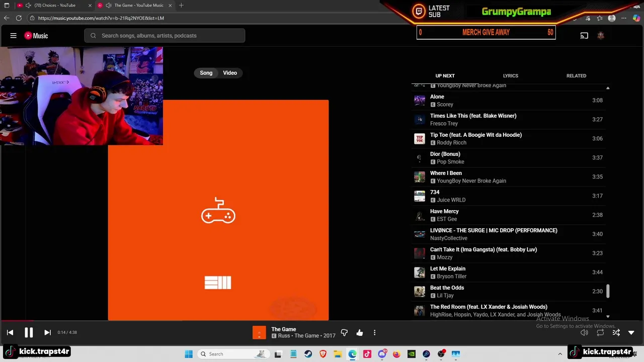
Task: Play Tip Toe by Roddy Ricch
Action: click(x=508, y=139)
